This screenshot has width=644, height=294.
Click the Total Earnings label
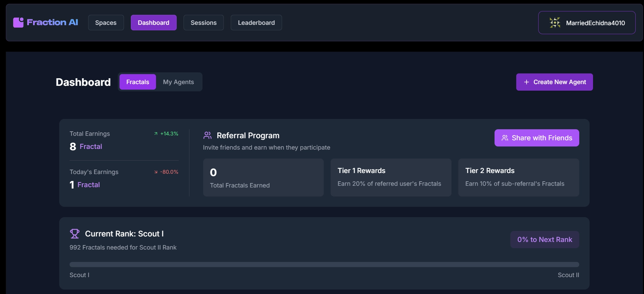pyautogui.click(x=90, y=134)
